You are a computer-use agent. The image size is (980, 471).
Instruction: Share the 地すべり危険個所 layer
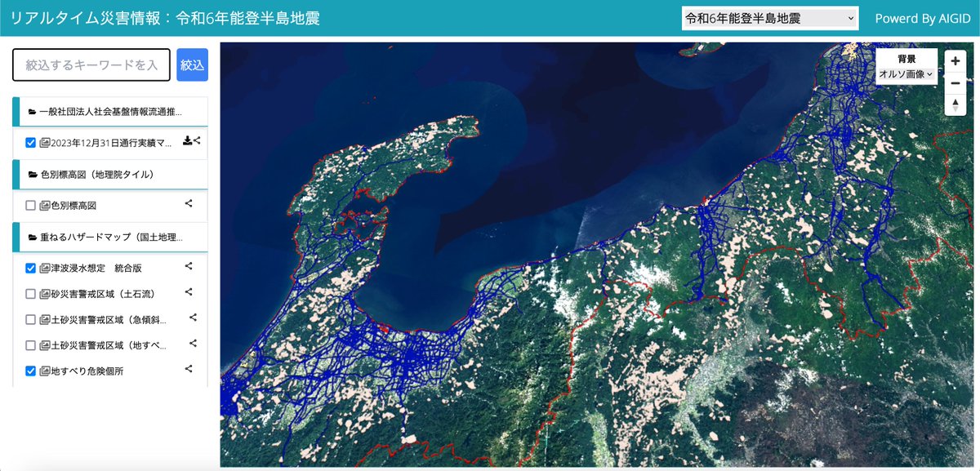tap(189, 370)
